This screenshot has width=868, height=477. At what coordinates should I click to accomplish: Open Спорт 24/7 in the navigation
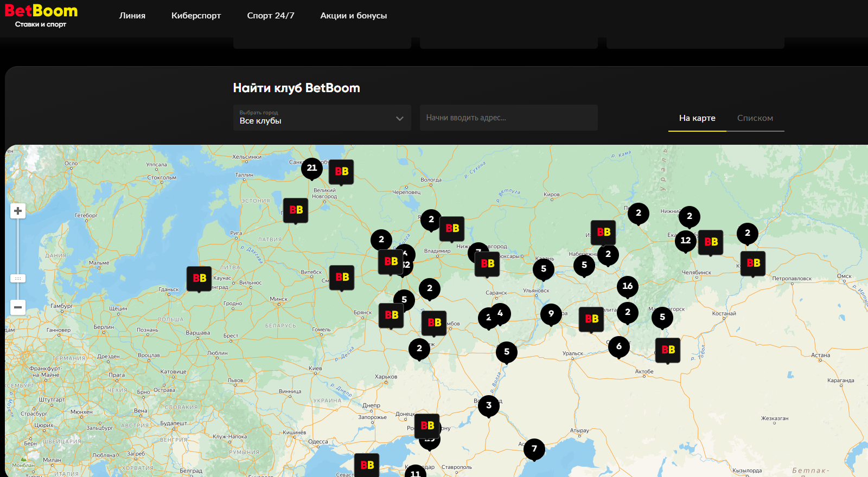[271, 16]
